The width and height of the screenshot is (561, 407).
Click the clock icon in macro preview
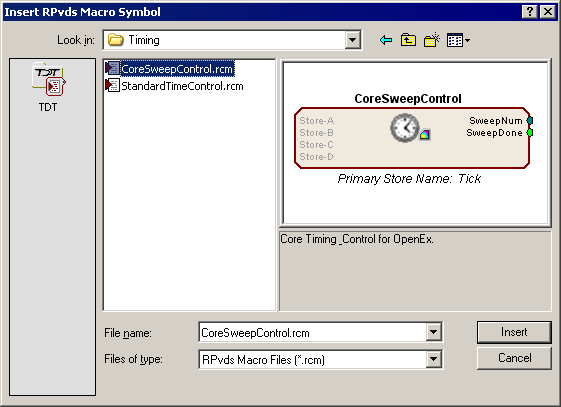[405, 128]
